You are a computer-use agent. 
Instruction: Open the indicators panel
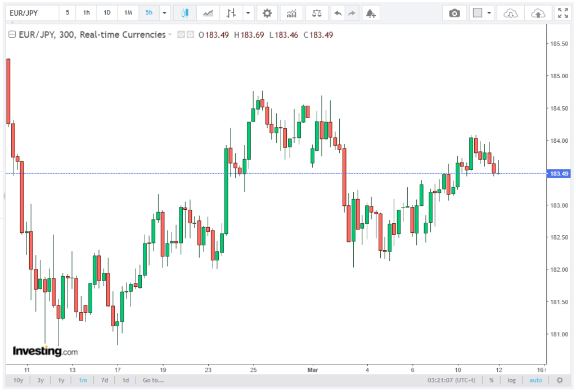291,12
